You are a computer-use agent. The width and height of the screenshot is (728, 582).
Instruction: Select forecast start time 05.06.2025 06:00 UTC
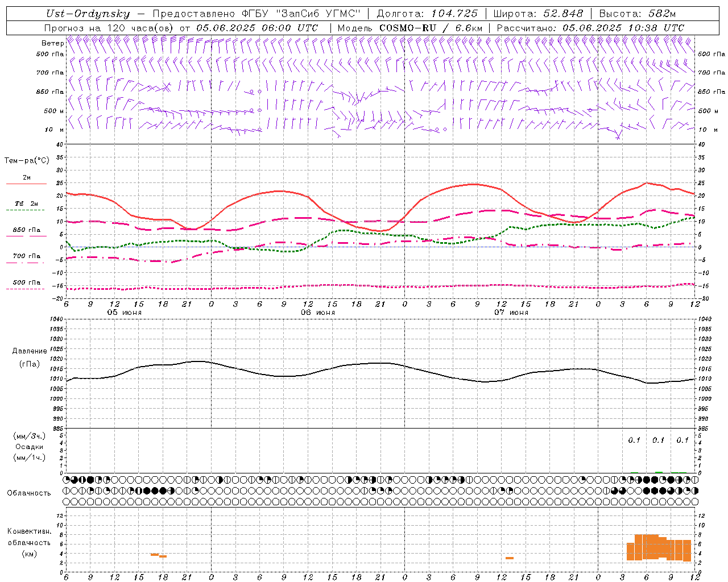point(257,28)
